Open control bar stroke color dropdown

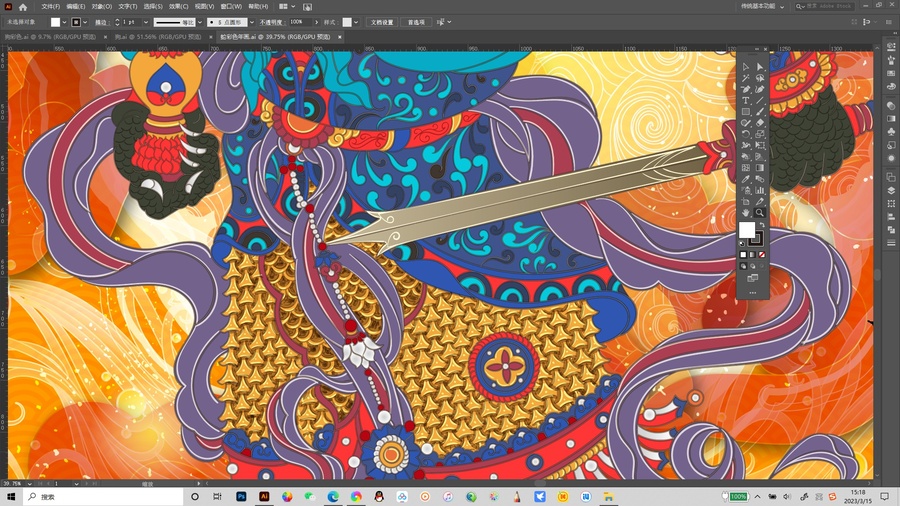click(x=85, y=22)
